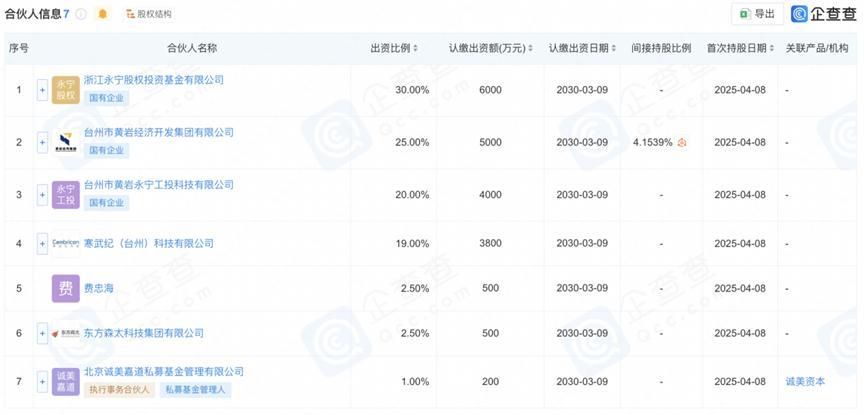
Task: Expand row for 北京诚美嘉道私募基金管理有限公司
Action: click(42, 381)
